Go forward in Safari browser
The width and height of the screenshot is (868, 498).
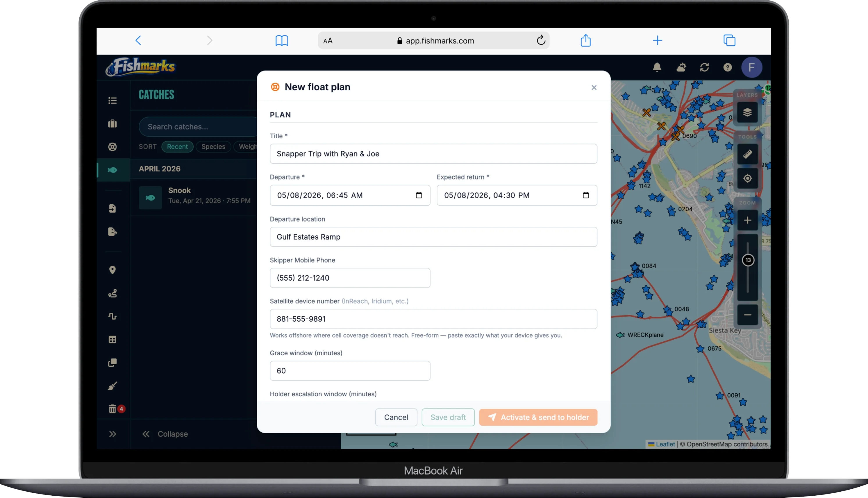(210, 40)
